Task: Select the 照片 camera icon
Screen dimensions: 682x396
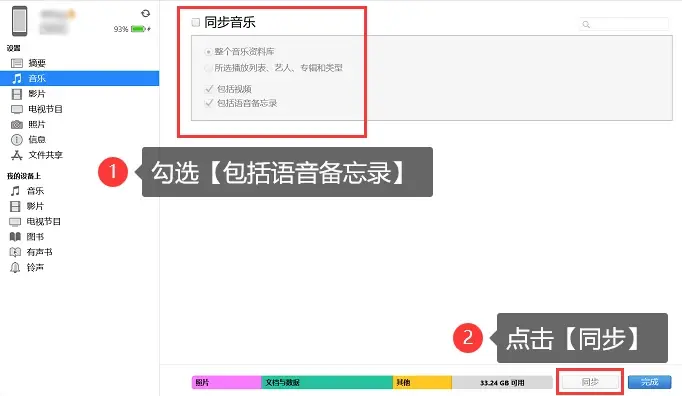Action: point(17,124)
